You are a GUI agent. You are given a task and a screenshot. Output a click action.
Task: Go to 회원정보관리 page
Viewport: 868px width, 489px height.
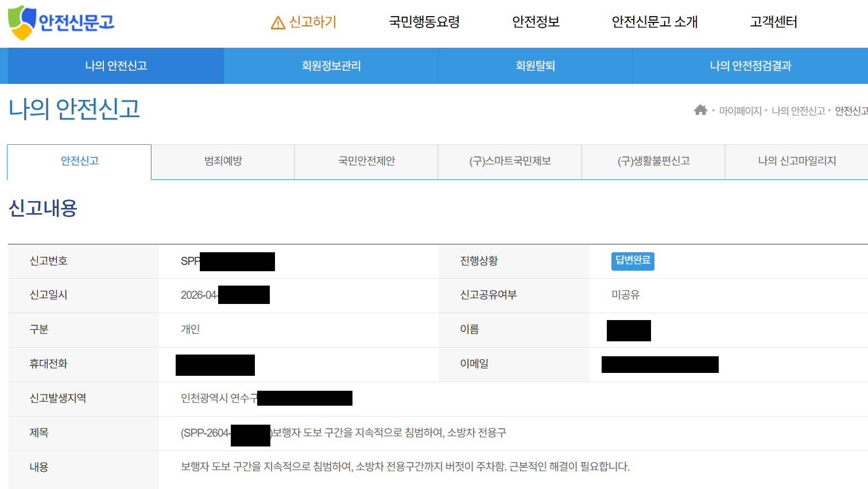click(x=331, y=66)
